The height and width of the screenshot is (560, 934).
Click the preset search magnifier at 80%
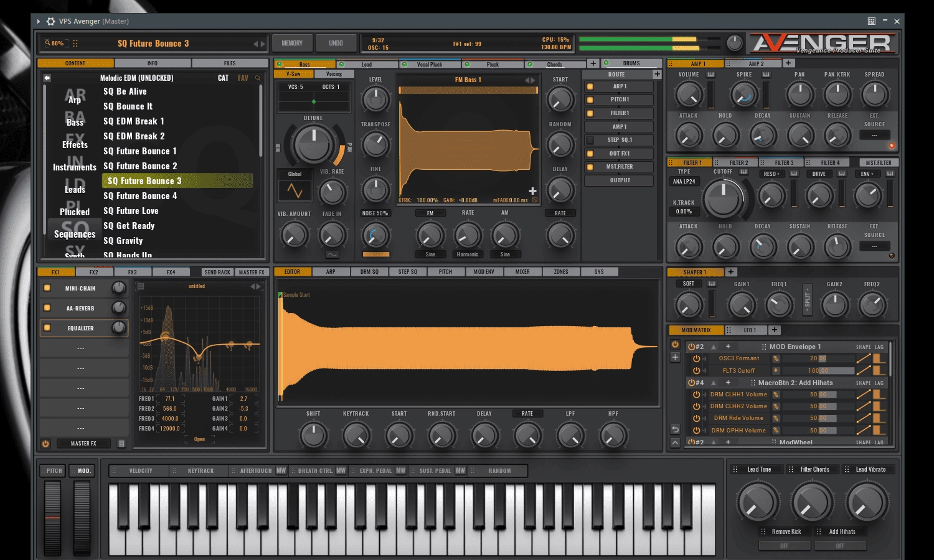47,44
